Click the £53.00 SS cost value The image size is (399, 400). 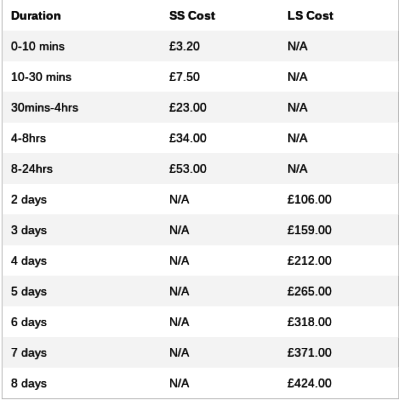188,169
